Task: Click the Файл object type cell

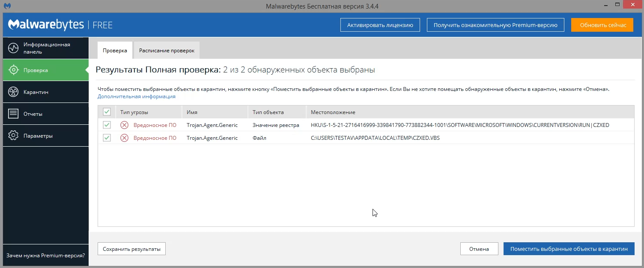Action: 259,138
